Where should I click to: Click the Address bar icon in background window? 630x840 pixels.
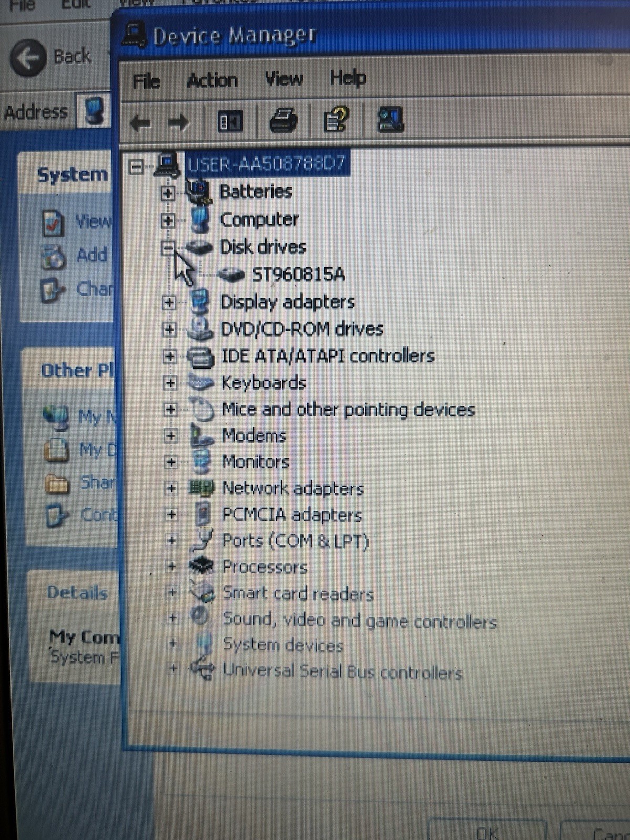pos(94,111)
